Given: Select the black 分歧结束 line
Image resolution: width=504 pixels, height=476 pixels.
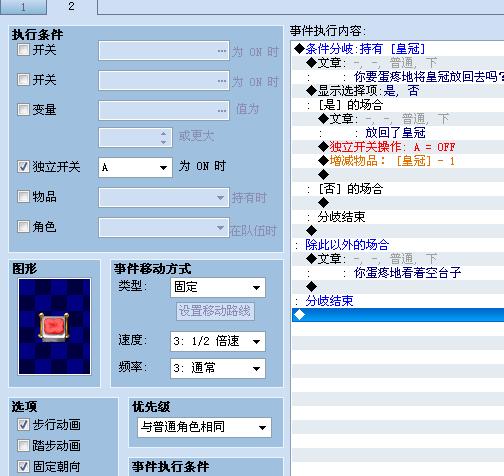Looking at the screenshot, I should (x=398, y=217).
